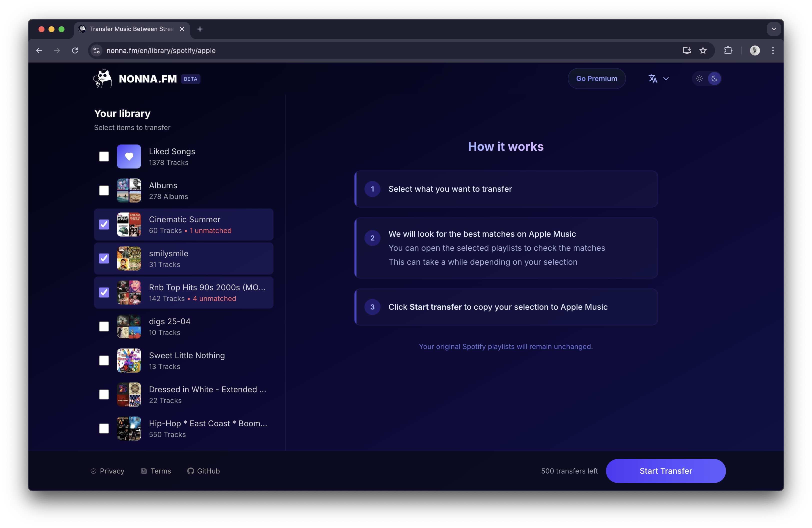This screenshot has height=528, width=812.
Task: Click the Rnb Top Hits cover art
Action: tap(129, 292)
